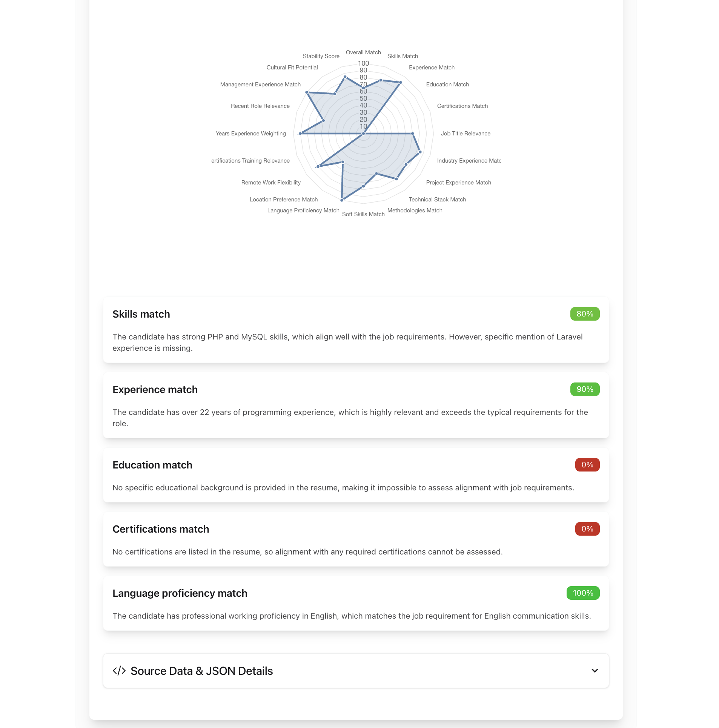Click the red 0% badge on Education match
Image resolution: width=719 pixels, height=728 pixels.
[x=587, y=464]
